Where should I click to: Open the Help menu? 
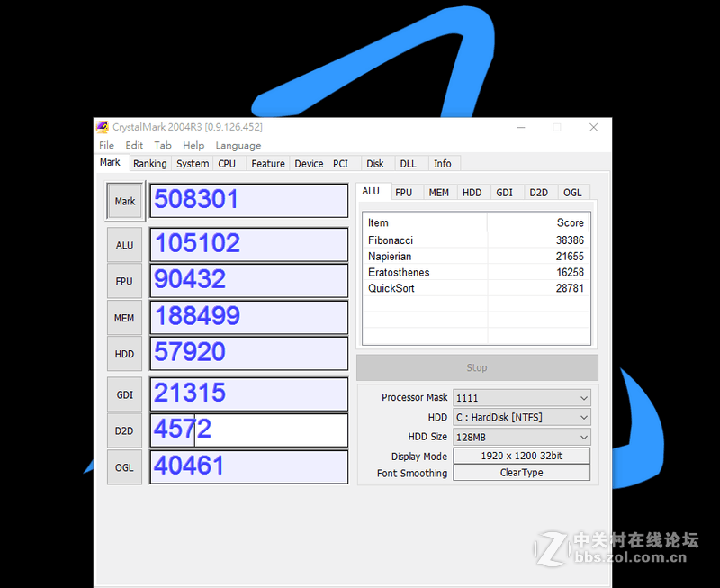click(193, 145)
